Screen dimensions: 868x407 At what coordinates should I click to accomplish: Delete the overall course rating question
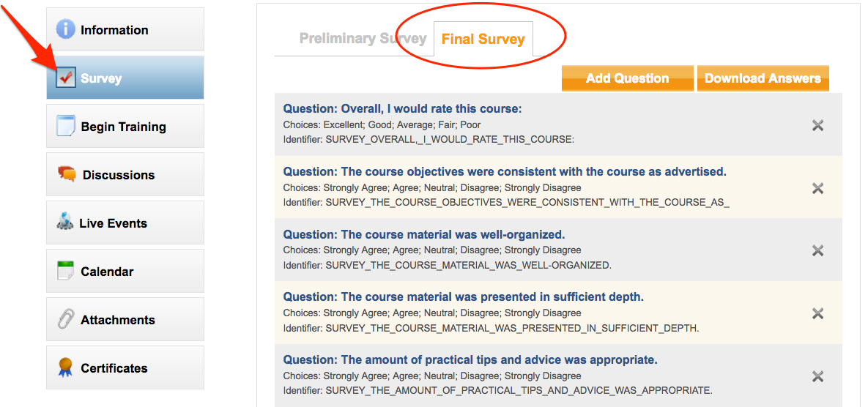(817, 125)
